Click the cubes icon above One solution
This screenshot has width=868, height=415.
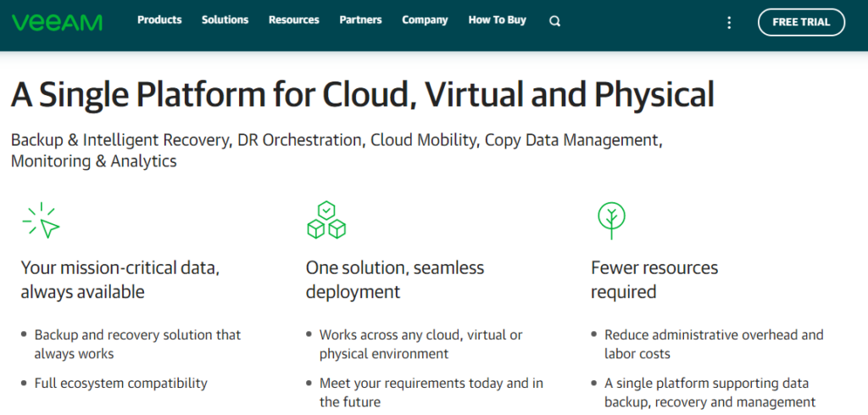[326, 220]
